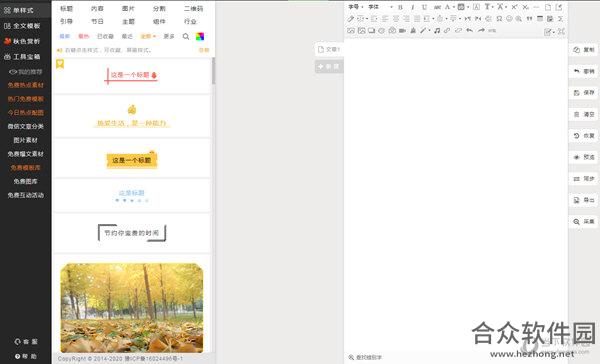Screen dimensions: 600x364
Task: Expand the background color dropdown arrow
Action: pyautogui.click(x=468, y=7)
